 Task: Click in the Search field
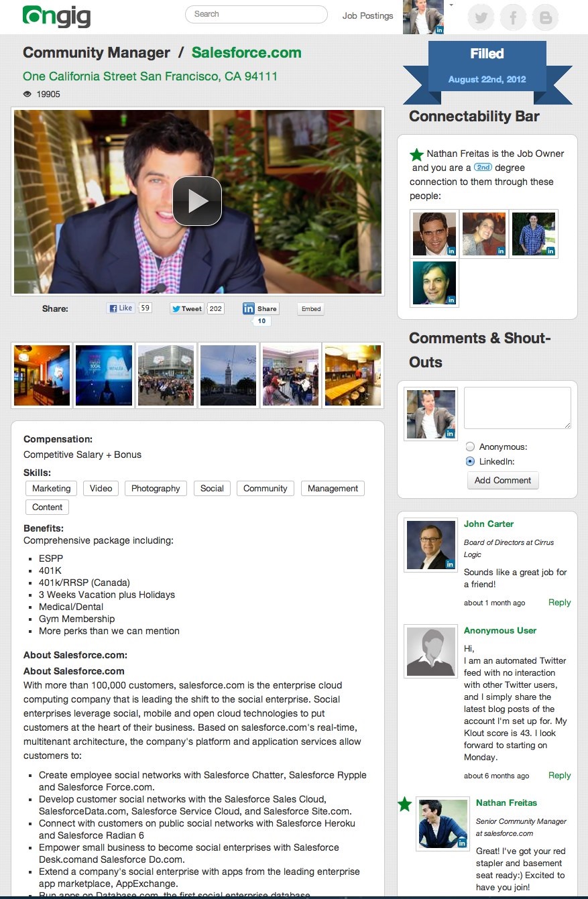pos(256,14)
